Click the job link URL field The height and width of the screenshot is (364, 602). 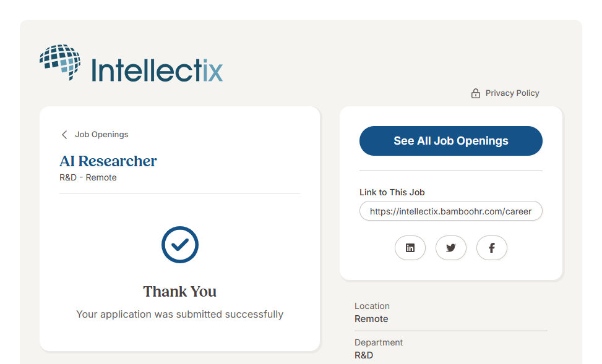[x=450, y=211]
